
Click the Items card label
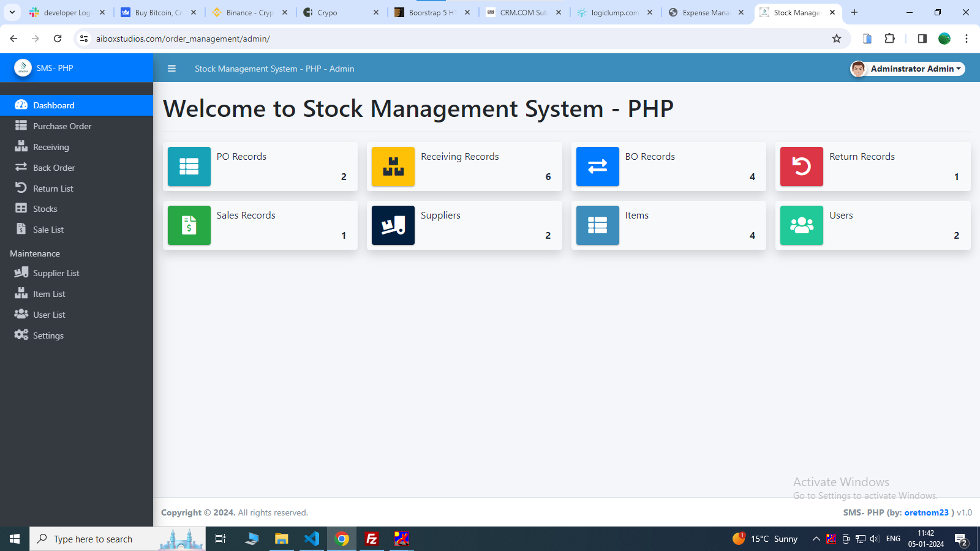pos(636,216)
